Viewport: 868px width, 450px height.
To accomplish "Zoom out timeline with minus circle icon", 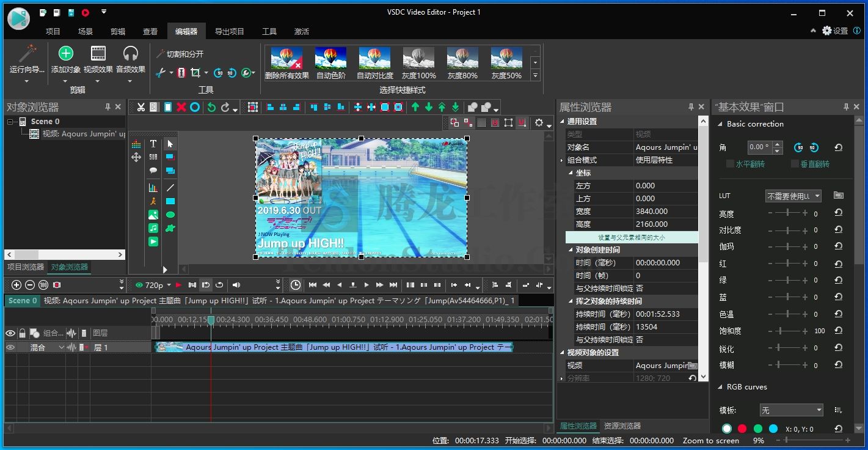I will [x=30, y=285].
